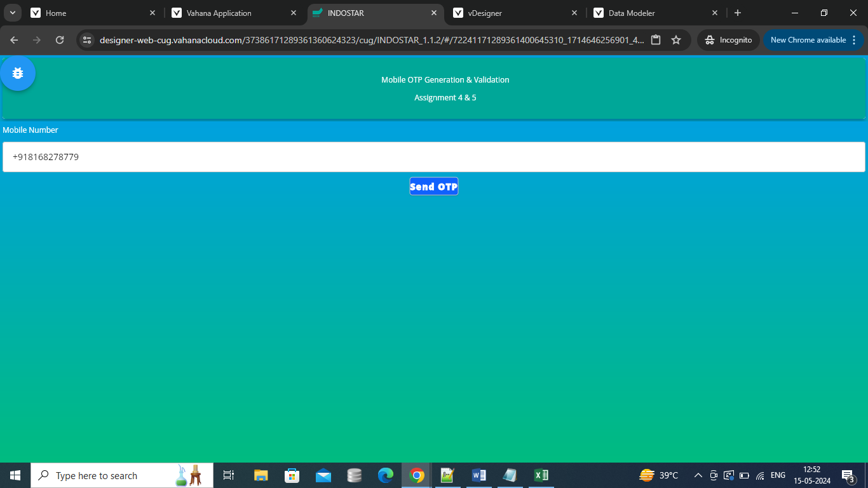The width and height of the screenshot is (868, 488).
Task: Reload the current page
Action: click(x=60, y=40)
